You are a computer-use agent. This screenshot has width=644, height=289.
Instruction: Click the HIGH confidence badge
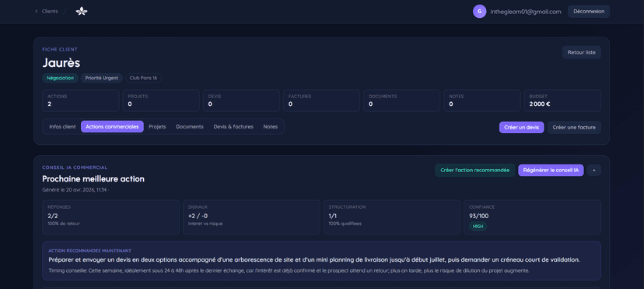pos(478,227)
